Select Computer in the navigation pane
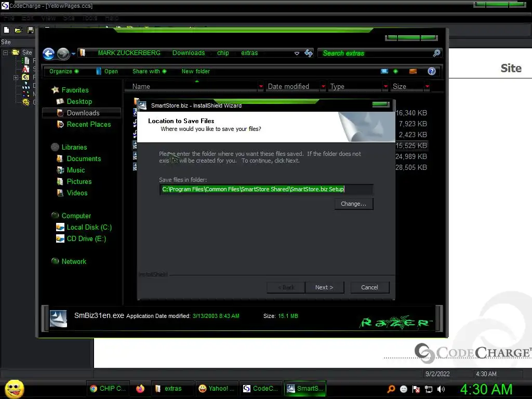This screenshot has width=532, height=399. pos(76,216)
